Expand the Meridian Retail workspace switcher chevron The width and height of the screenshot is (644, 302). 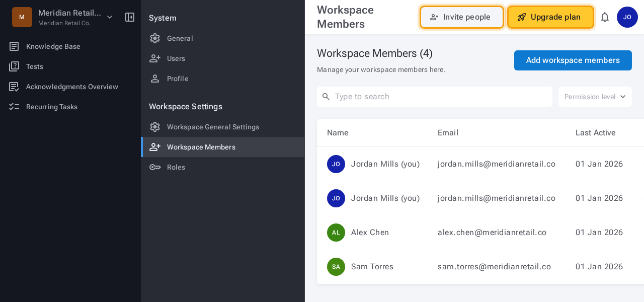click(x=110, y=17)
